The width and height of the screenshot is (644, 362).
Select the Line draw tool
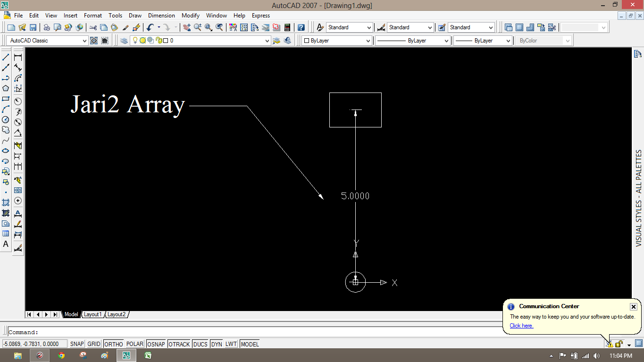[x=6, y=57]
